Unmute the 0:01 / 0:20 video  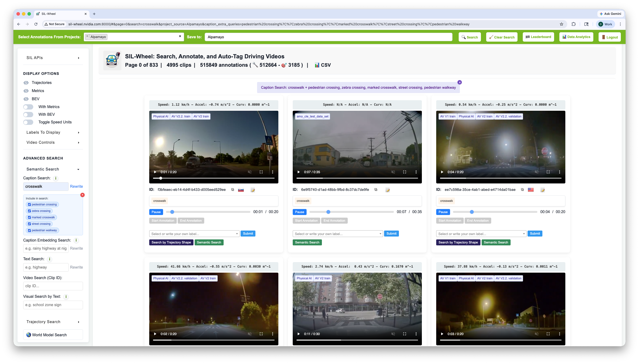[250, 172]
